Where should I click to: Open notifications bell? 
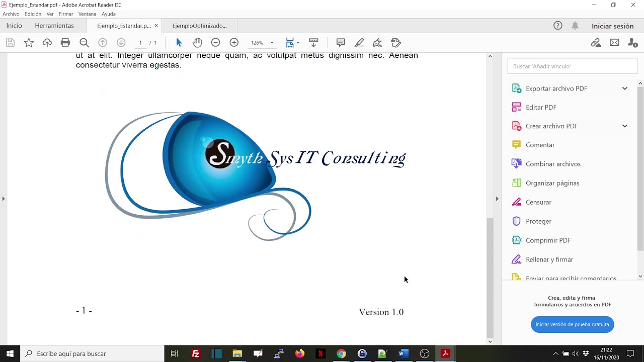(x=575, y=26)
